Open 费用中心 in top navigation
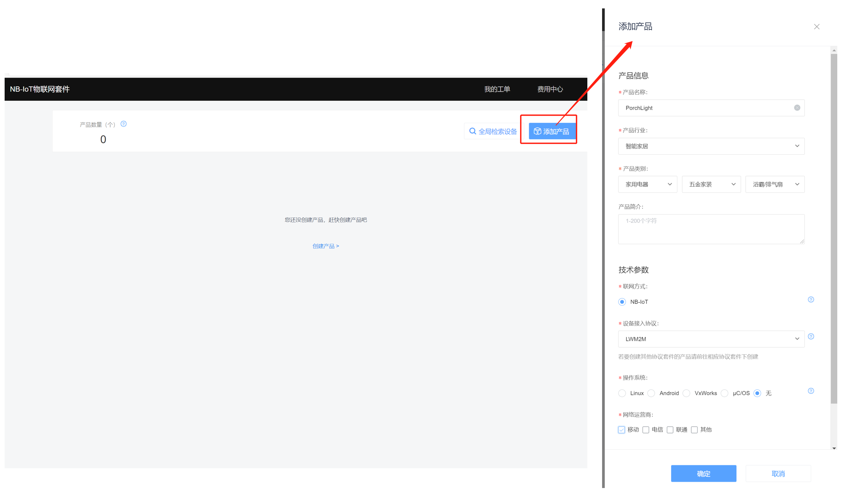844x504 pixels. 550,89
